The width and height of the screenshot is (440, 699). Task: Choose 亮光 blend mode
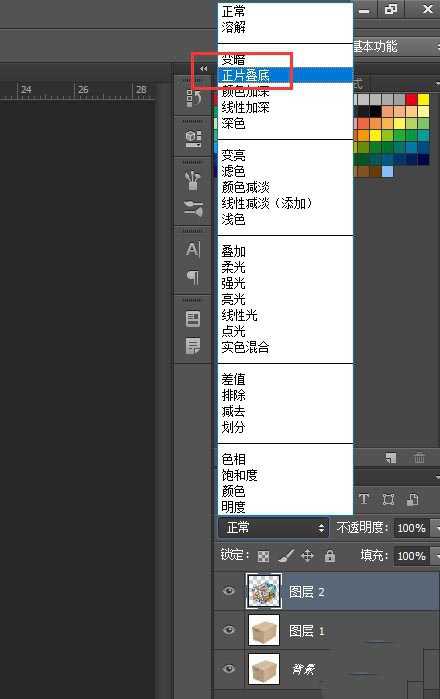(285, 299)
